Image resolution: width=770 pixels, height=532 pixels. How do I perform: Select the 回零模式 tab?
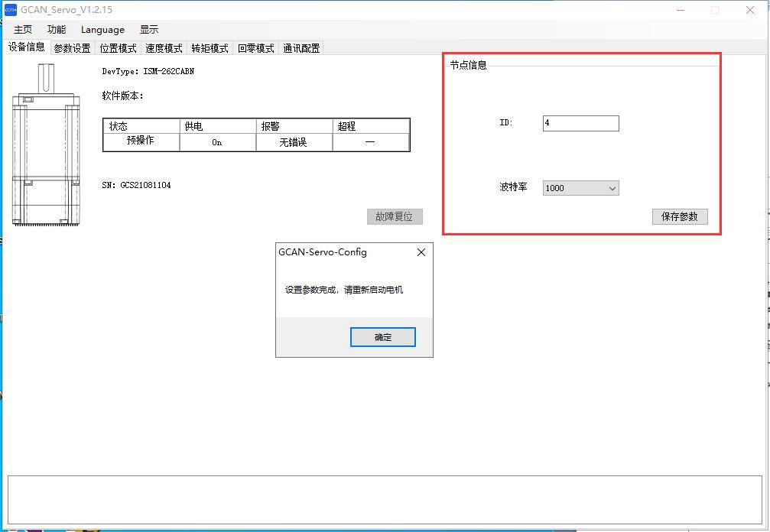tap(255, 48)
